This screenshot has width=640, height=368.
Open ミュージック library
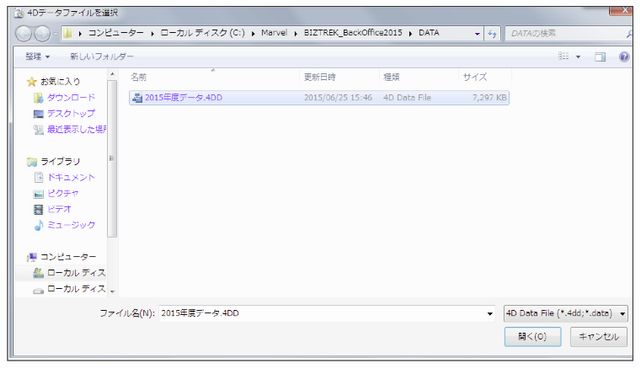coord(71,225)
